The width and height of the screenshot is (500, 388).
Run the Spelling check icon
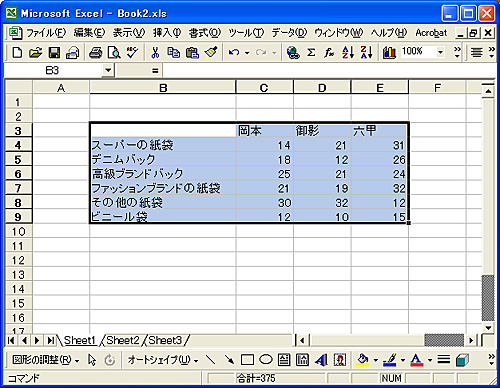[x=133, y=52]
